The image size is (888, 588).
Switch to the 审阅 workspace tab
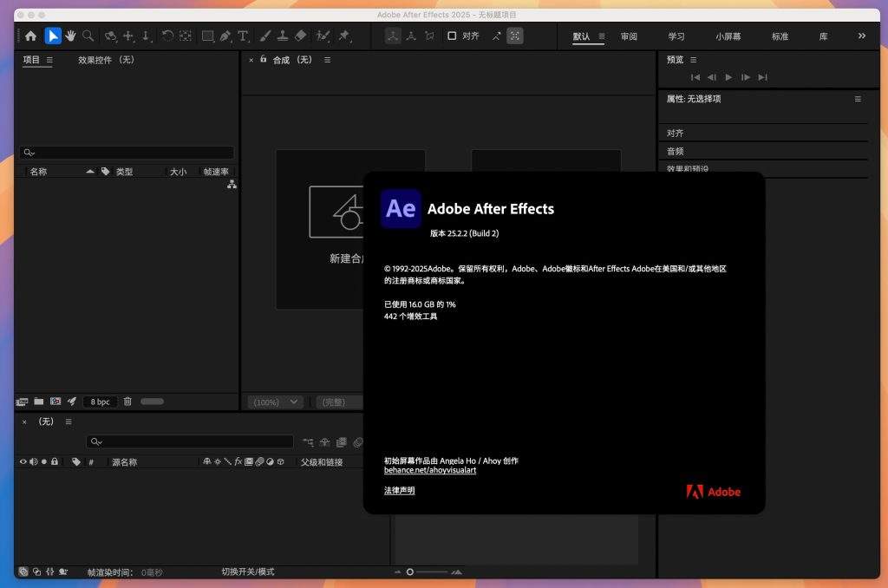click(x=629, y=36)
